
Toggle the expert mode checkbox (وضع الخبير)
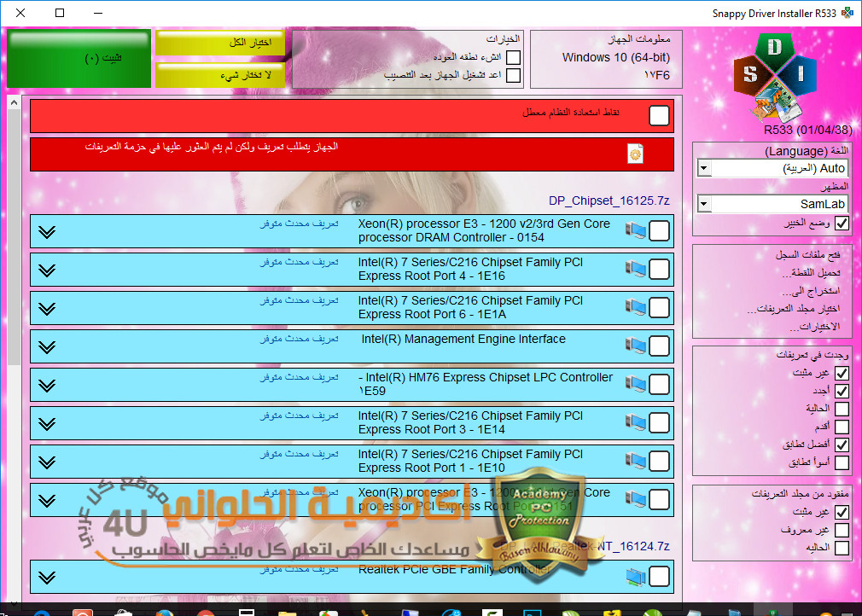[x=842, y=223]
